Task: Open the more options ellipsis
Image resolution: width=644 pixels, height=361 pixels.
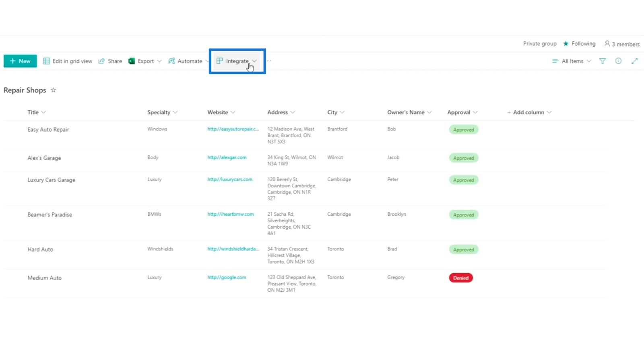Action: (269, 61)
